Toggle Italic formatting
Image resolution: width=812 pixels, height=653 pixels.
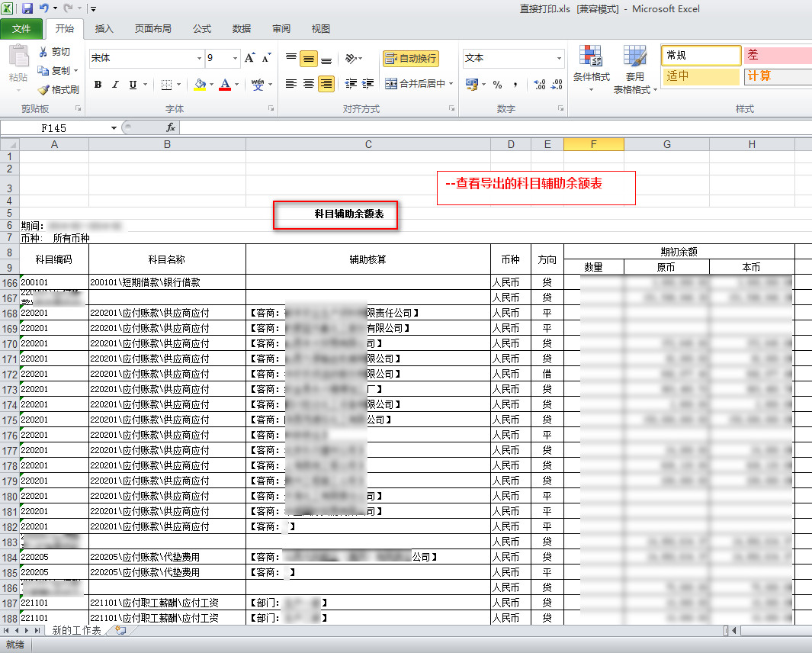pyautogui.click(x=115, y=85)
